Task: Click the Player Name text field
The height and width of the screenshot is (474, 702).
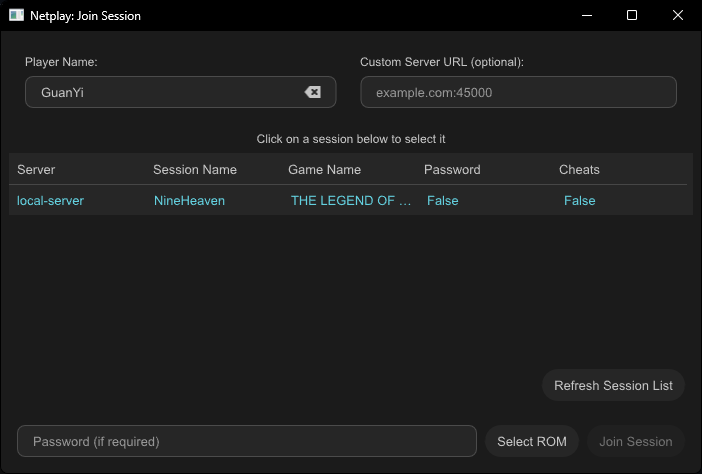Action: pyautogui.click(x=165, y=92)
